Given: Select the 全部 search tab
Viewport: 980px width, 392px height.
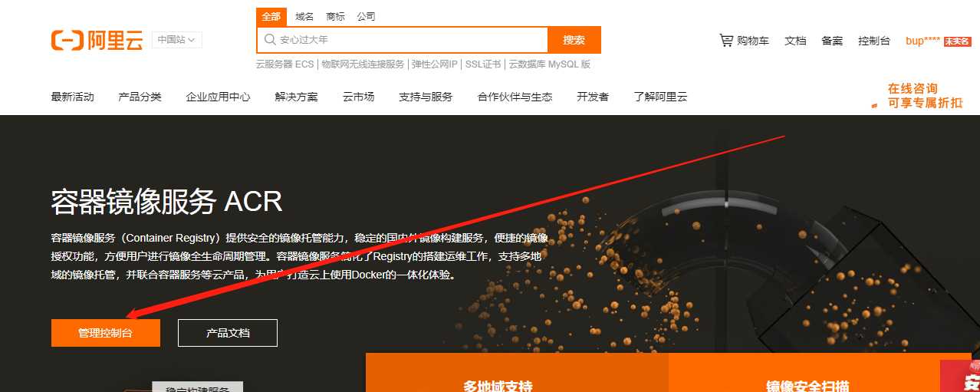Looking at the screenshot, I should (x=271, y=17).
